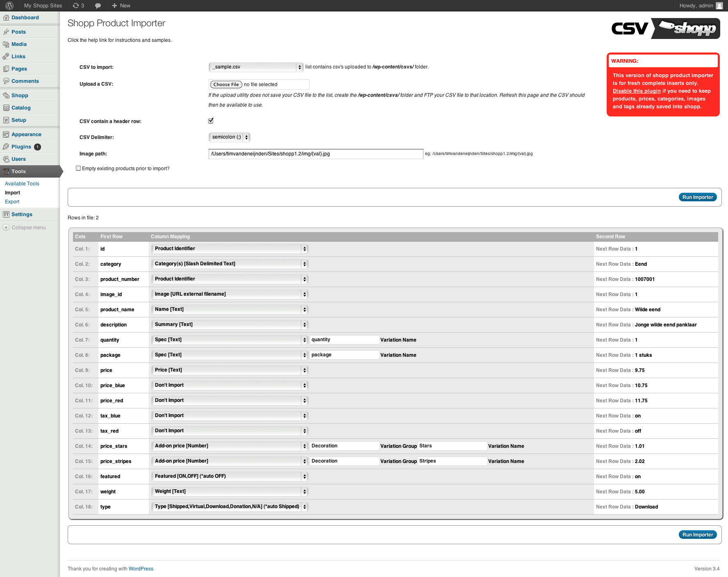728x577 pixels.
Task: Click the Choose File button
Action: pos(226,84)
